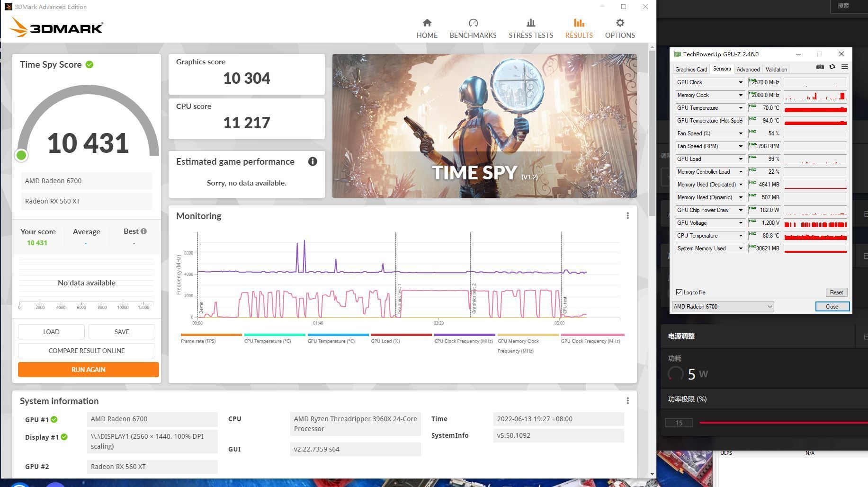868x487 pixels.
Task: Expand Fan Speed (RPM) sensor dropdown
Action: click(x=741, y=146)
